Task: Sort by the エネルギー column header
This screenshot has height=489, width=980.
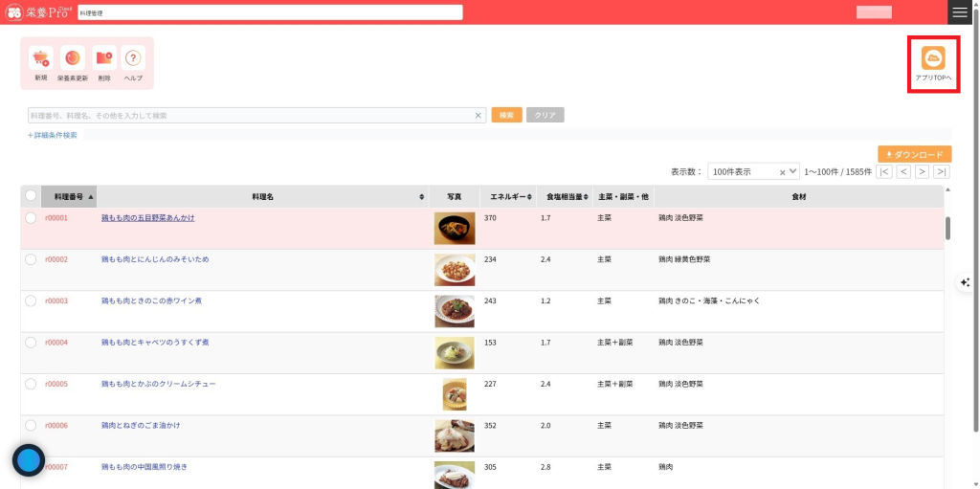Action: [505, 196]
